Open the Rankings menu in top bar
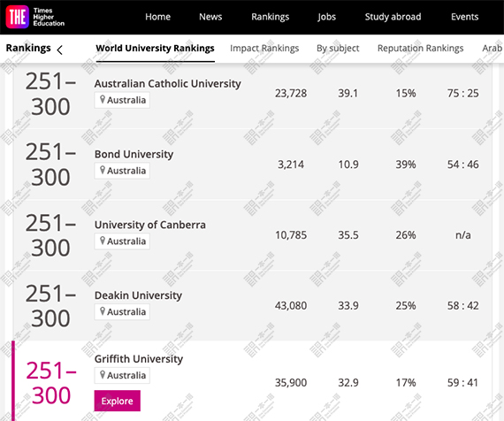The width and height of the screenshot is (504, 421). (270, 17)
